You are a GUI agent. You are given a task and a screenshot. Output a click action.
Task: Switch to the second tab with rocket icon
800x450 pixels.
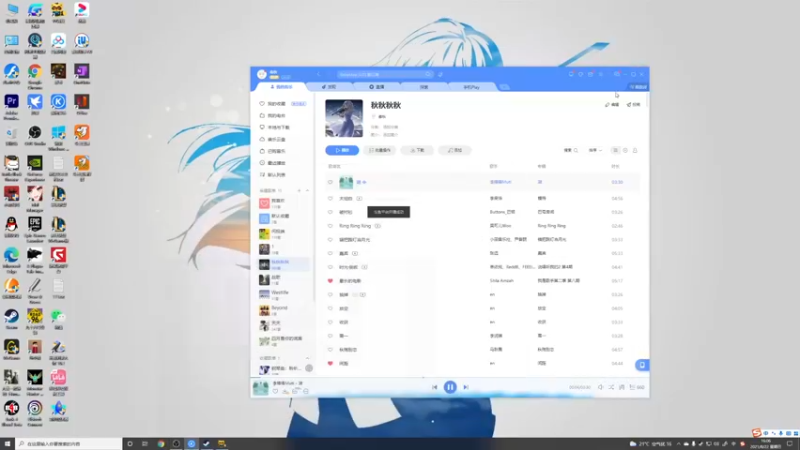329,87
